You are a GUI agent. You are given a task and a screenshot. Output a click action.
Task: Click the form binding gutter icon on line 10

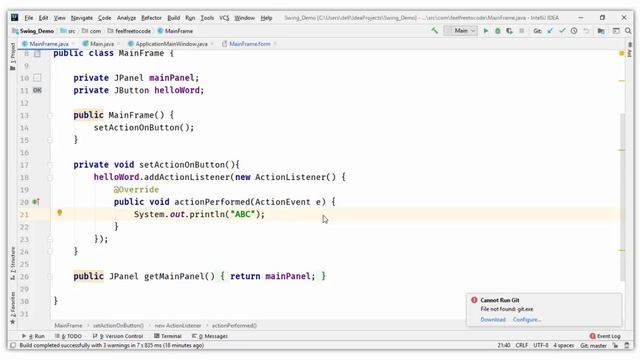click(37, 78)
